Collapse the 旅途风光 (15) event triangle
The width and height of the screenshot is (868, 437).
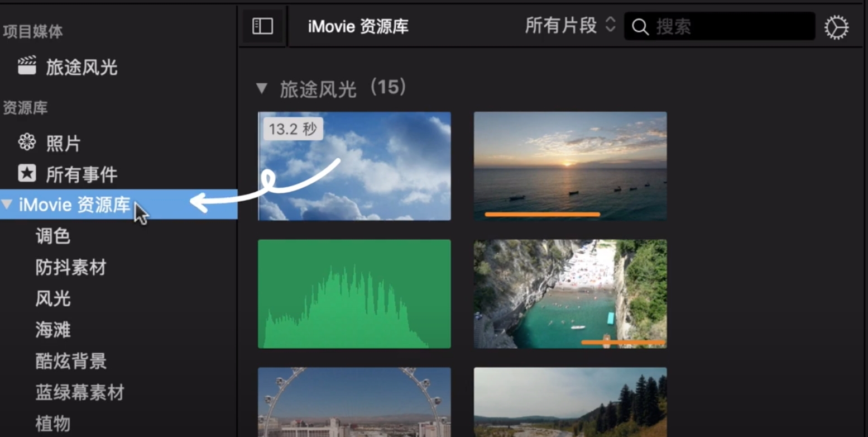pyautogui.click(x=261, y=88)
